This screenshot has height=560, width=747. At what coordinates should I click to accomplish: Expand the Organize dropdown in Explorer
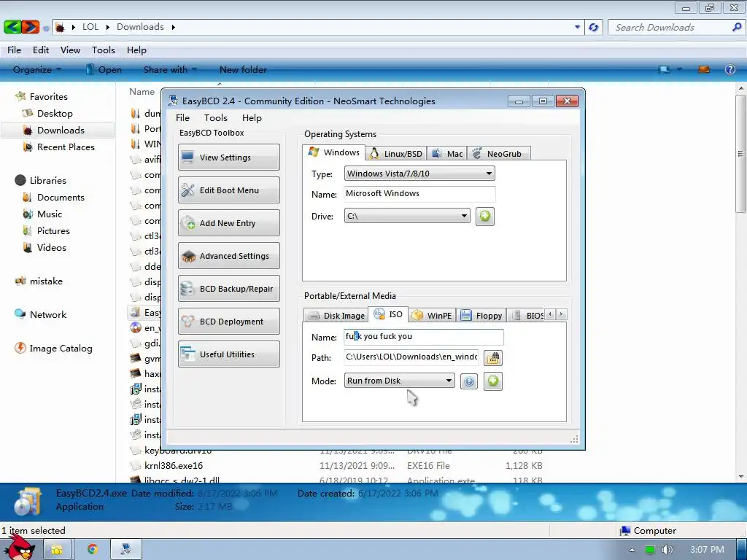[x=36, y=69]
